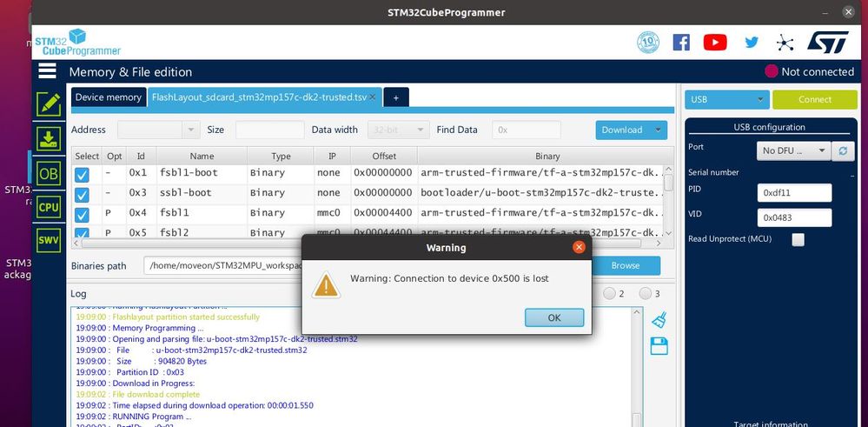This screenshot has height=427, width=868.
Task: Open the Data width 32-bit dropdown
Action: [399, 130]
